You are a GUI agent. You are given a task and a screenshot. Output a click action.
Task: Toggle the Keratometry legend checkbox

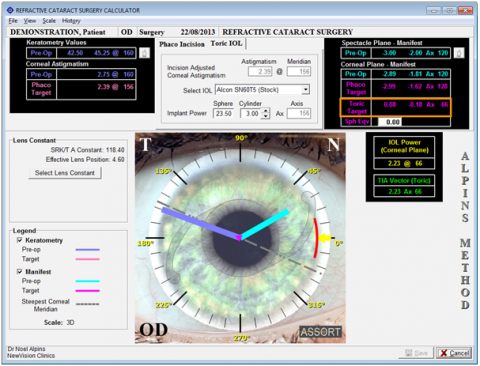click(20, 240)
